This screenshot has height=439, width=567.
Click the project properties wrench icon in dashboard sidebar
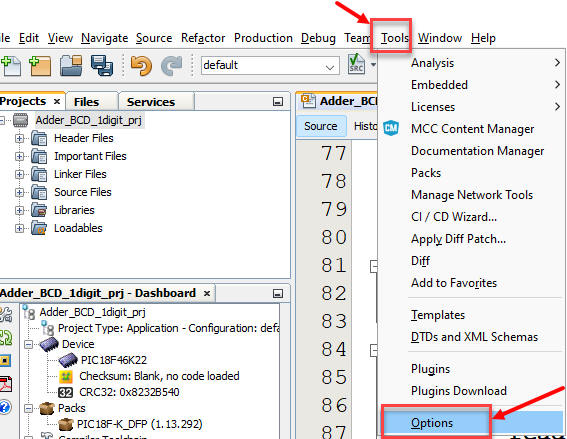[x=6, y=315]
